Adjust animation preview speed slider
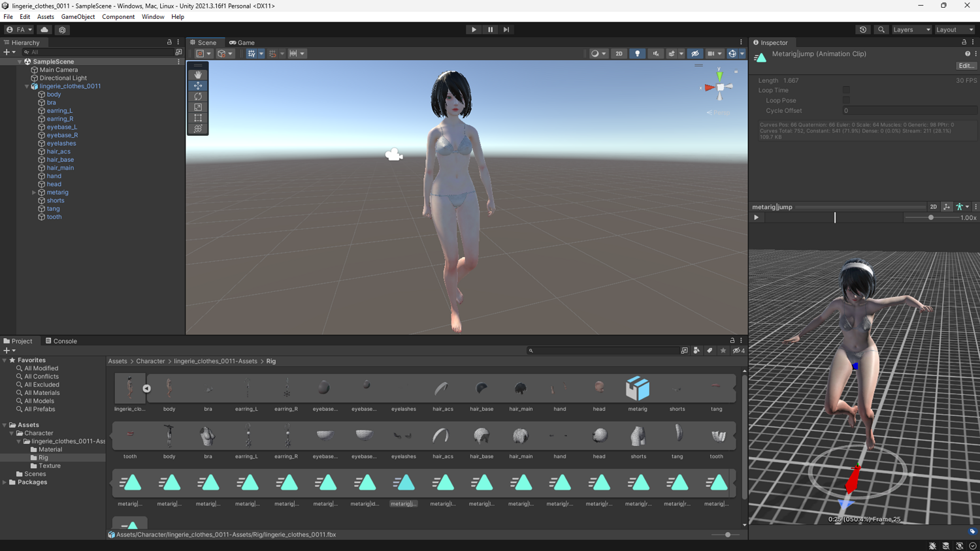 931,217
